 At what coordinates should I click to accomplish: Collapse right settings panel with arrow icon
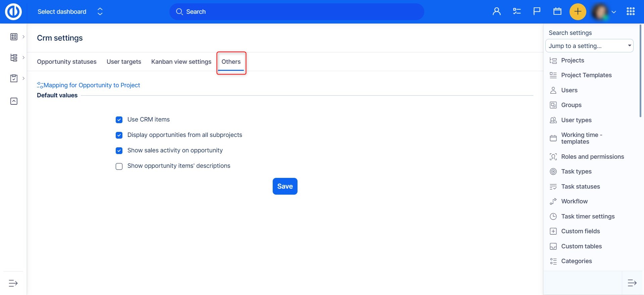[x=632, y=283]
